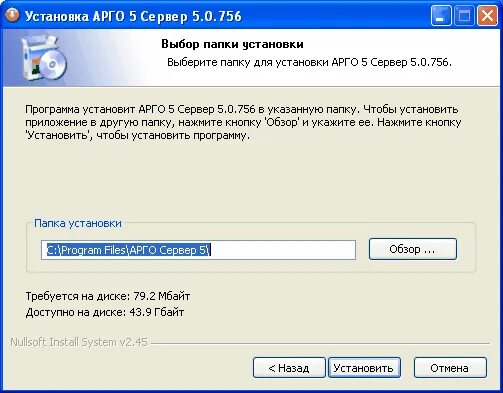
Task: Minimize the installer window
Action: pyautogui.click(x=441, y=16)
